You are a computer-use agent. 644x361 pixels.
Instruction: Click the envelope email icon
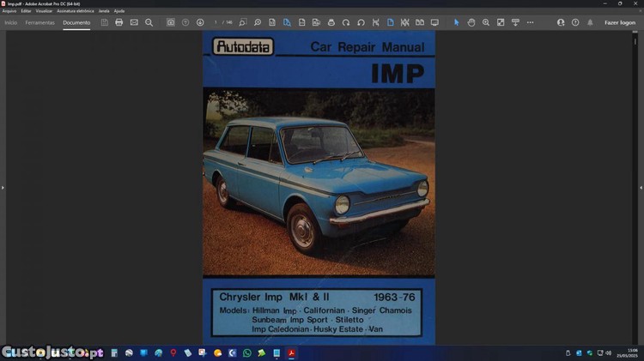pos(134,22)
